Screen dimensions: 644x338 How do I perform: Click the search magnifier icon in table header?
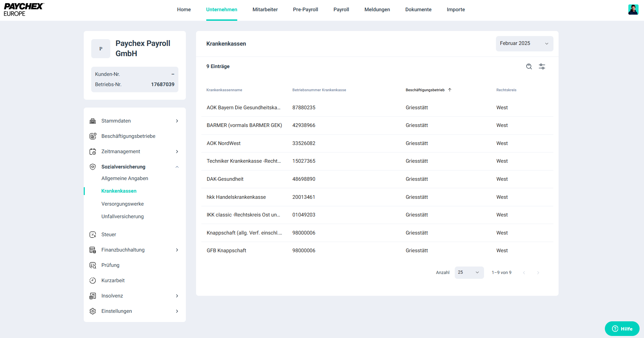point(529,67)
